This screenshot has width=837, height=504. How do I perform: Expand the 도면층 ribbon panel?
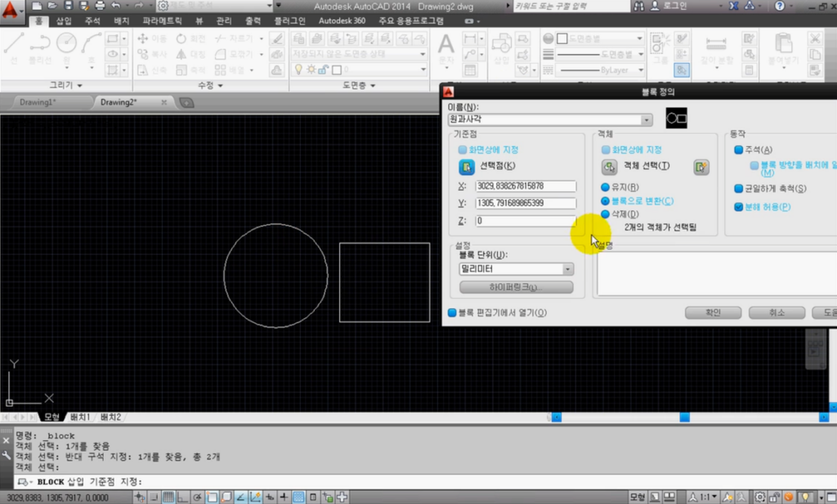tap(359, 85)
